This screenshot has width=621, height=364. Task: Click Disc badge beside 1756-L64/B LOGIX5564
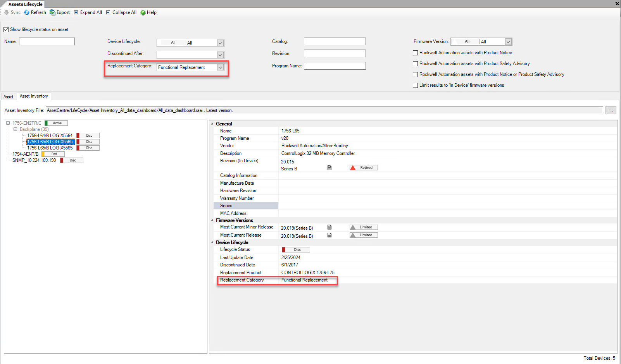88,136
